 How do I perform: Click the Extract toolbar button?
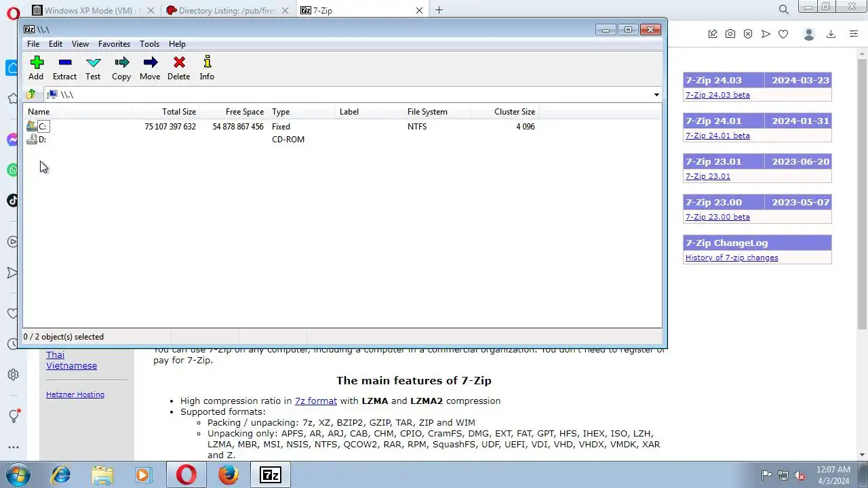[x=64, y=68]
